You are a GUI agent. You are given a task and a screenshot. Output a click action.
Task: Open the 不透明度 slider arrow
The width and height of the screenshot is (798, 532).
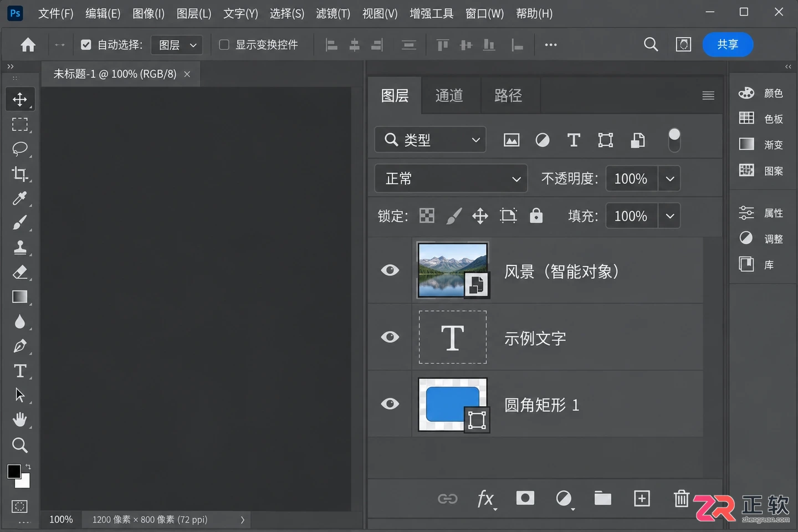coord(669,178)
